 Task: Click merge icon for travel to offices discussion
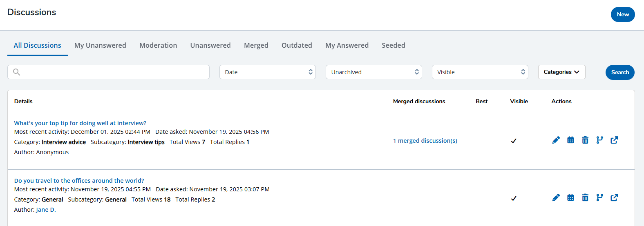coord(599,198)
